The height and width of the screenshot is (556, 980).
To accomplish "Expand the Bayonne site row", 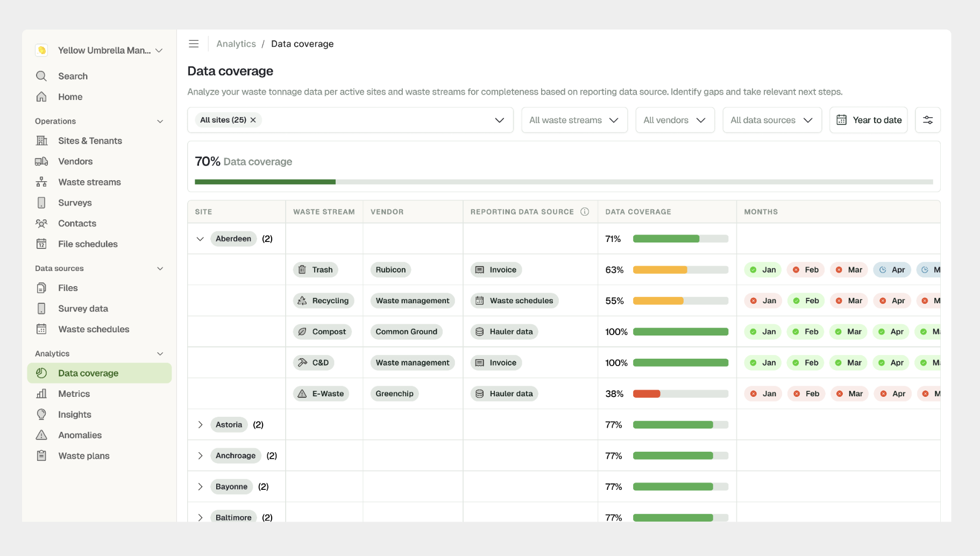I will pos(200,487).
